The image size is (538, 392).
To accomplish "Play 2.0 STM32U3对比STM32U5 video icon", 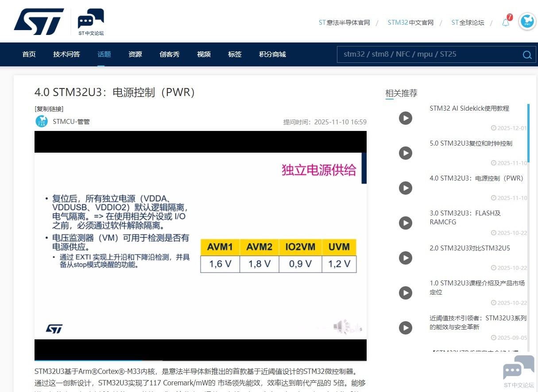I will 406,257.
